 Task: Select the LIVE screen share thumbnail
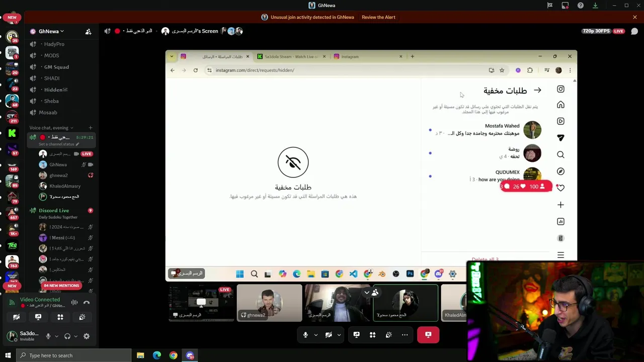click(x=201, y=303)
